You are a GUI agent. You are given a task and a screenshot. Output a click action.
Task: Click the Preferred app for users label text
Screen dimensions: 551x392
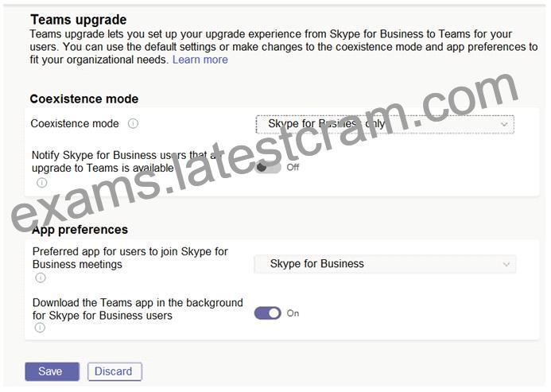click(130, 258)
